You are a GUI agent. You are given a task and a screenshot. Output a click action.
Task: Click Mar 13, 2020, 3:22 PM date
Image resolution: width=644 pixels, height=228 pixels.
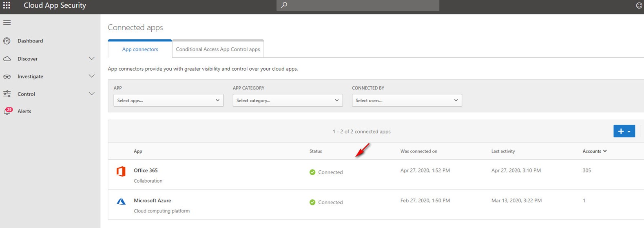[x=516, y=201]
